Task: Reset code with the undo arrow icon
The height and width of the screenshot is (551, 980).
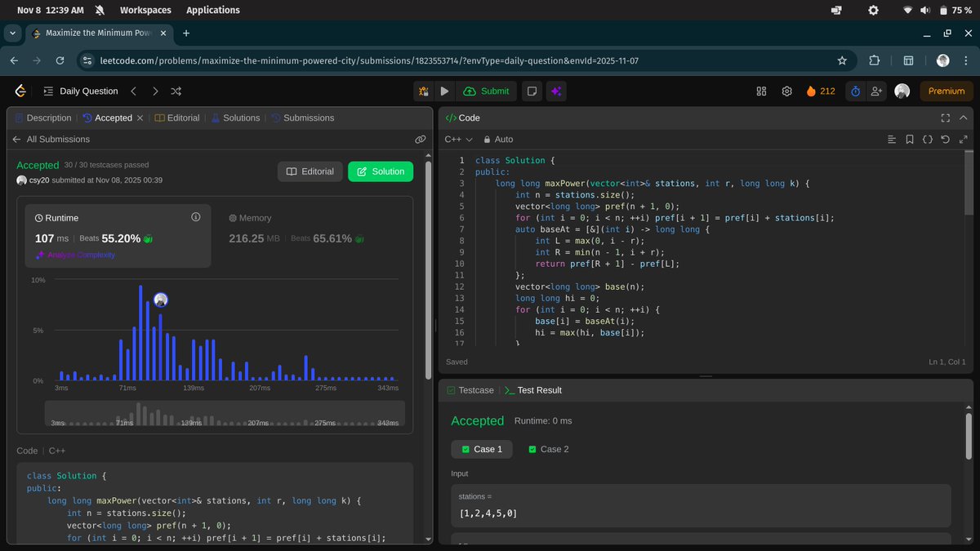Action: coord(946,140)
